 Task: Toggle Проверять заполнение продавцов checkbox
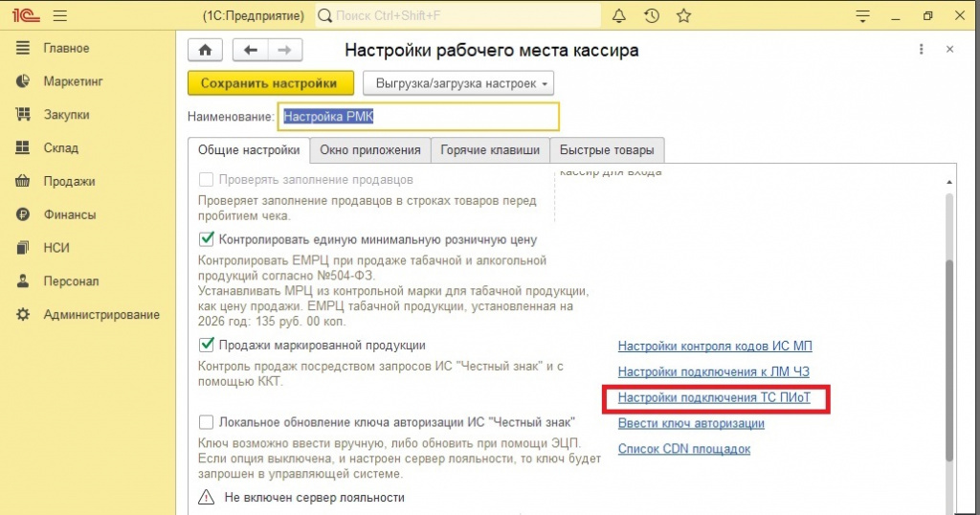coord(206,179)
